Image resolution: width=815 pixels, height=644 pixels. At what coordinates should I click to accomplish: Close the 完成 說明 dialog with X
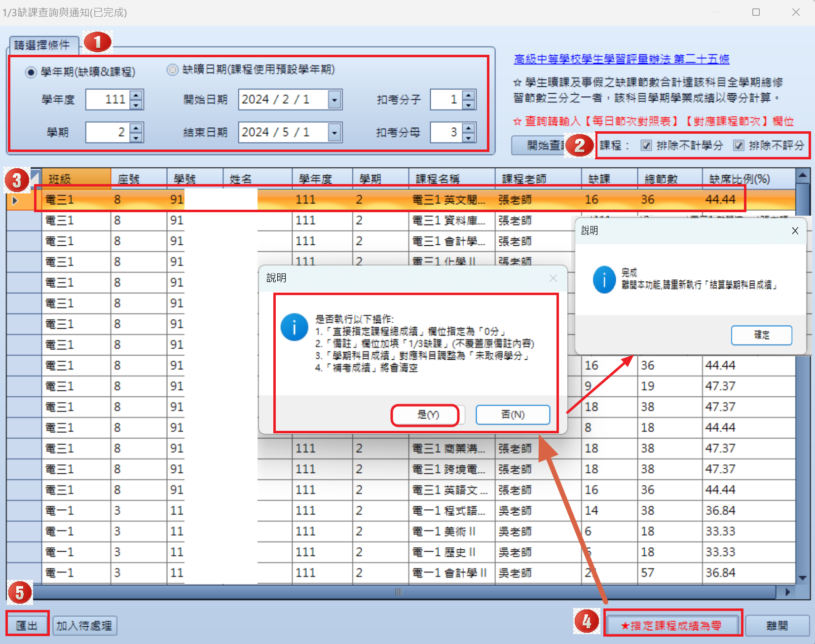click(x=795, y=230)
